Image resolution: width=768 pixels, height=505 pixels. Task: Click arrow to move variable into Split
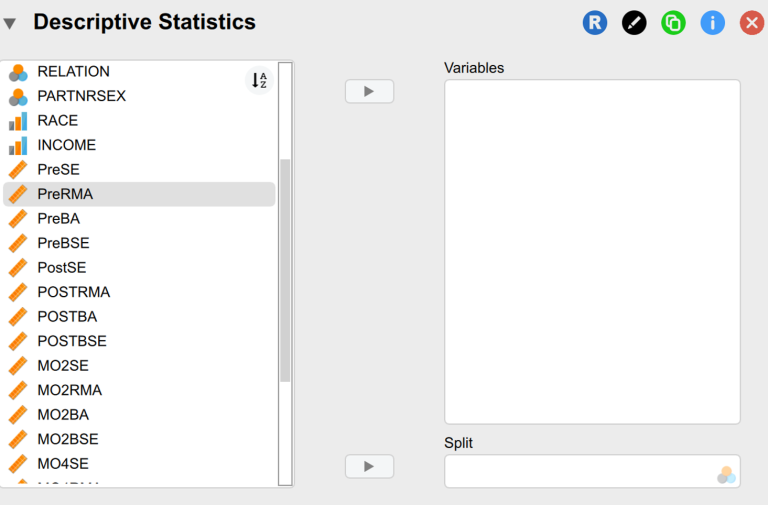pyautogui.click(x=369, y=466)
